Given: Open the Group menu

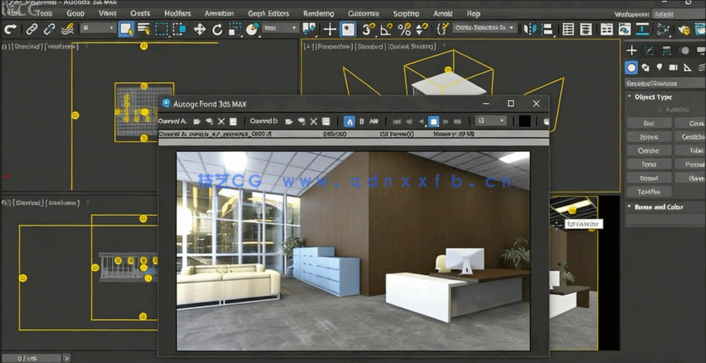Looking at the screenshot, I should click(75, 14).
